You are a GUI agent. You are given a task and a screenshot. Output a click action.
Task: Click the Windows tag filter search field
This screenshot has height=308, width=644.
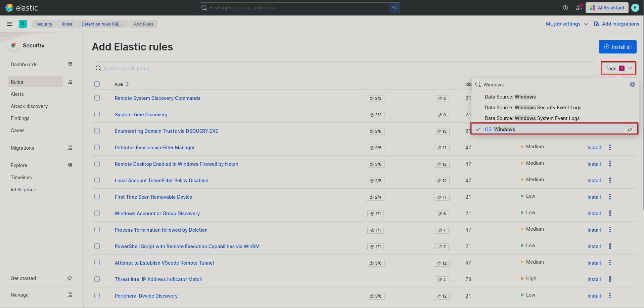[x=555, y=84]
